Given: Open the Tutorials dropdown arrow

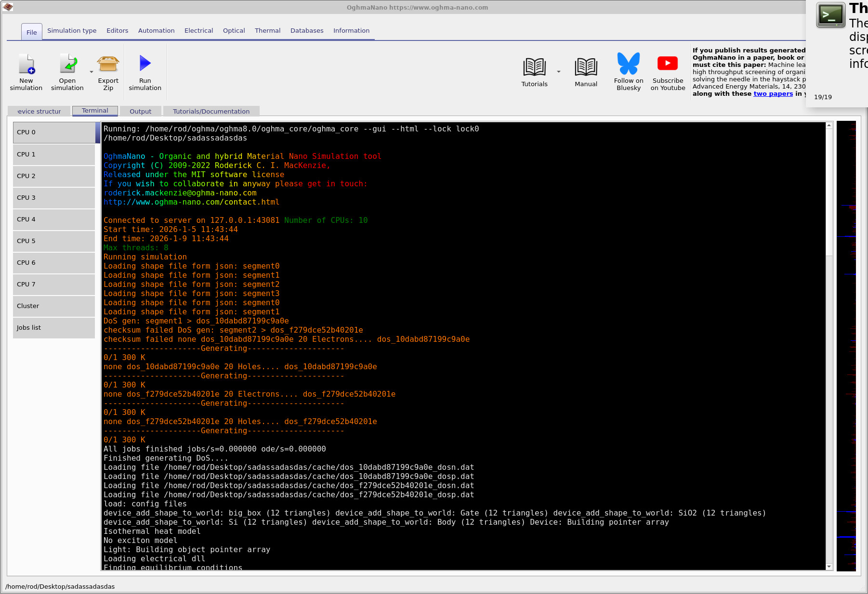Looking at the screenshot, I should pos(558,71).
